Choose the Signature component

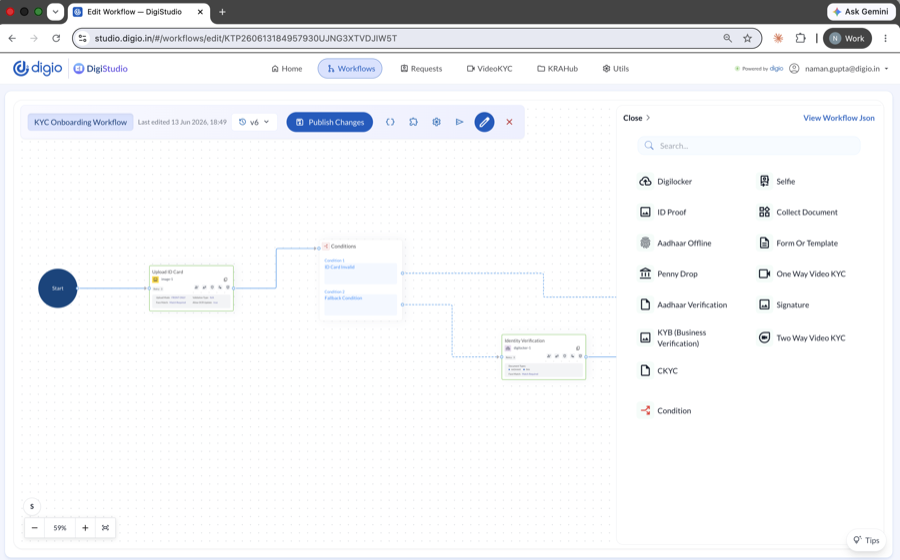pyautogui.click(x=783, y=305)
